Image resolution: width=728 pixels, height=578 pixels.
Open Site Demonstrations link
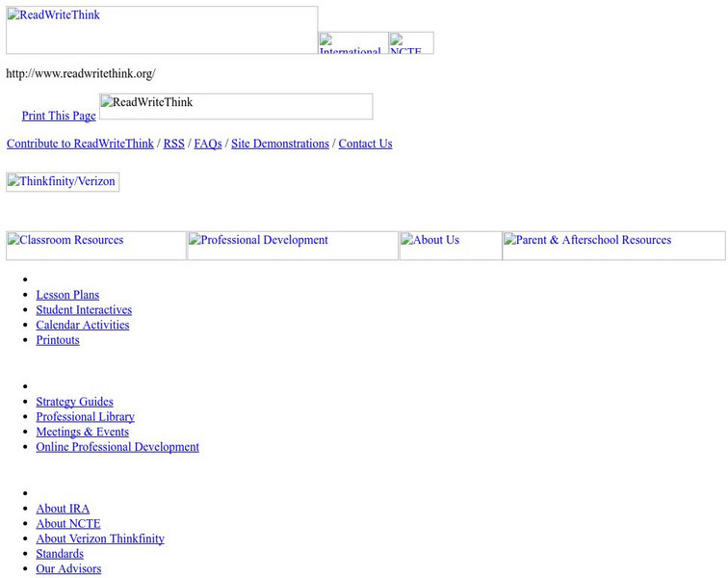point(280,144)
